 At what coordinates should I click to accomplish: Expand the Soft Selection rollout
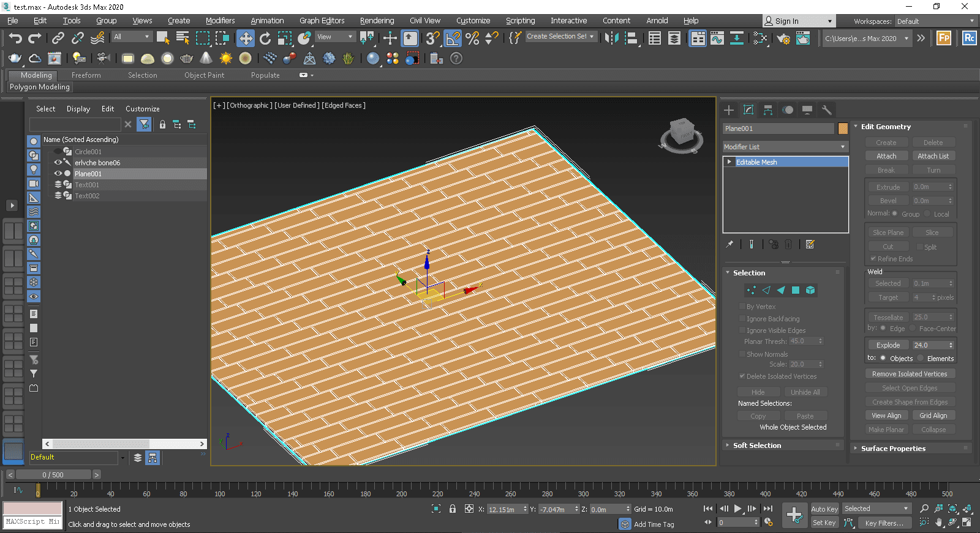click(757, 445)
